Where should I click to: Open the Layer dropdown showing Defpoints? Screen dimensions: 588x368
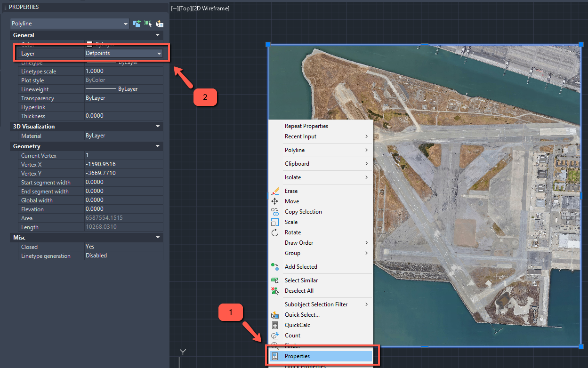123,54
